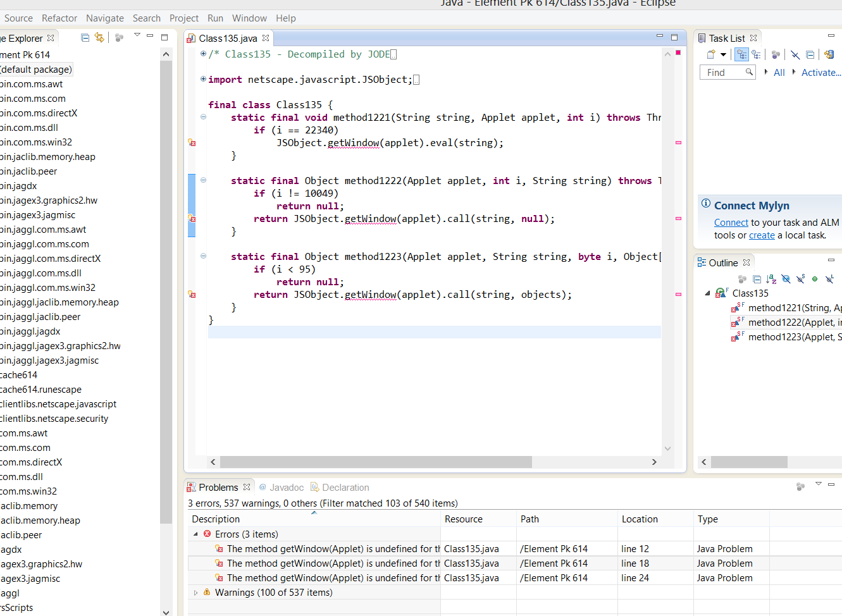This screenshot has width=842, height=616.
Task: Click the Connect link in Mylyn panel
Action: pos(731,223)
